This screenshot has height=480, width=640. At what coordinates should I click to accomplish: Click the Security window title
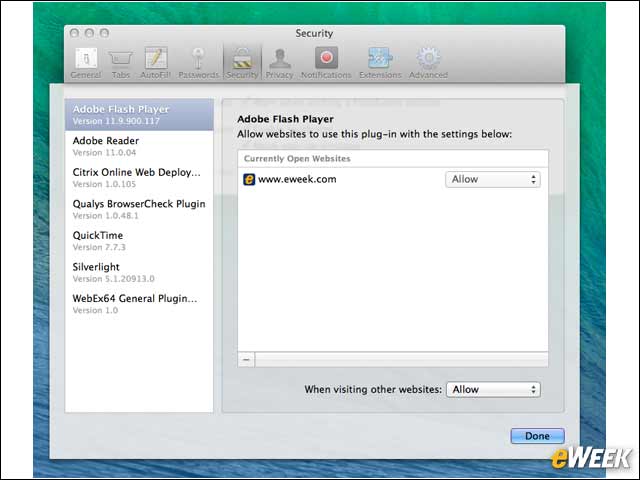(x=314, y=33)
